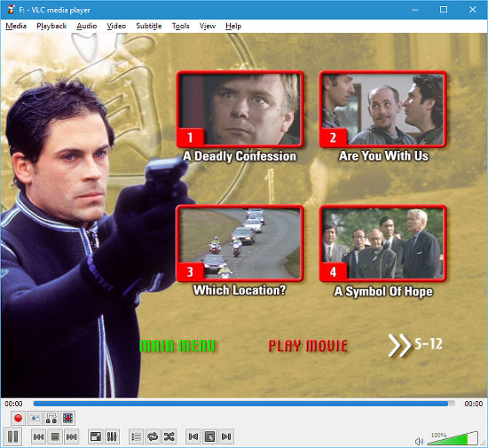Image resolution: width=488 pixels, height=448 pixels.
Task: Open the Media menu
Action: pyautogui.click(x=16, y=26)
